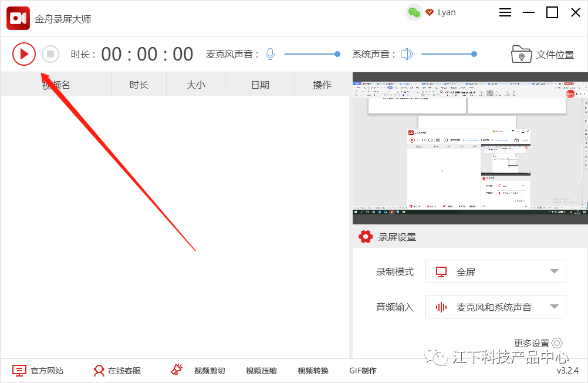Click the grey stop recording button
Viewport: 588px width, 383px height.
[50, 54]
